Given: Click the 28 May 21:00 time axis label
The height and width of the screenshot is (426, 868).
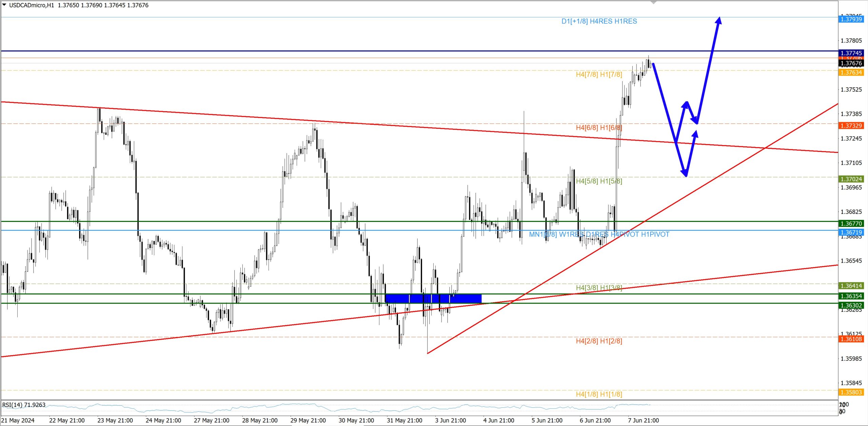Looking at the screenshot, I should click(260, 421).
